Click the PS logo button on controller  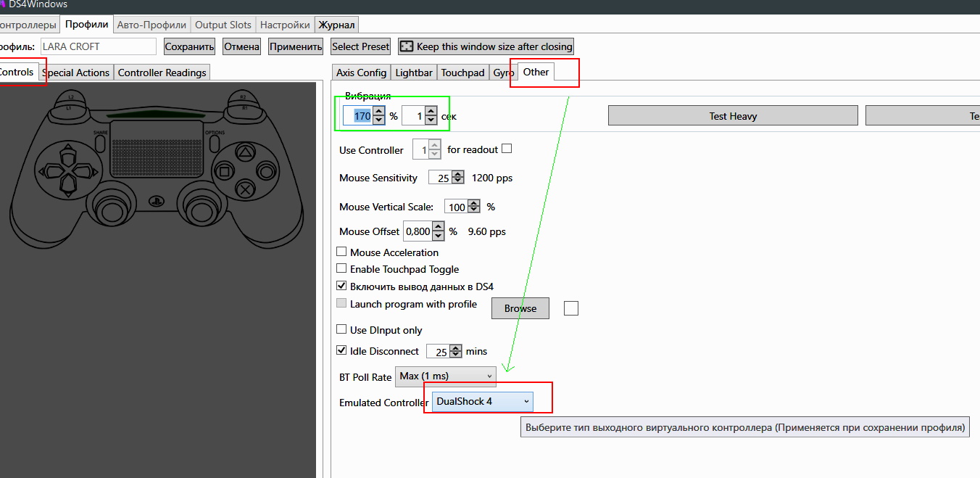(157, 202)
